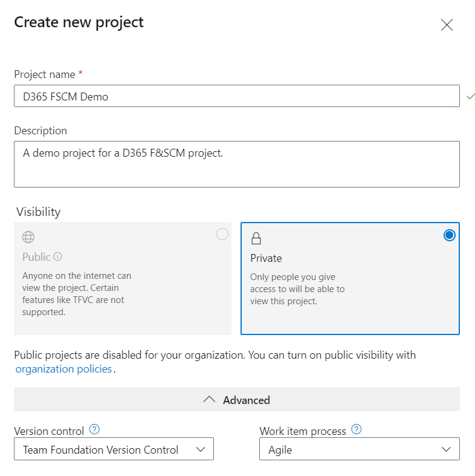
Task: Click the globe icon in Public card
Action: click(x=28, y=237)
